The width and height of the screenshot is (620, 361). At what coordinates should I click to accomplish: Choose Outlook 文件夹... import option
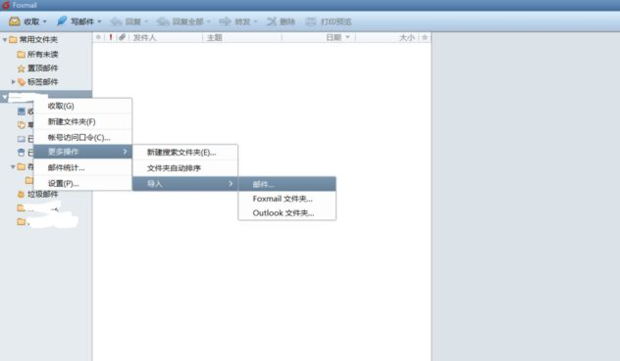287,213
